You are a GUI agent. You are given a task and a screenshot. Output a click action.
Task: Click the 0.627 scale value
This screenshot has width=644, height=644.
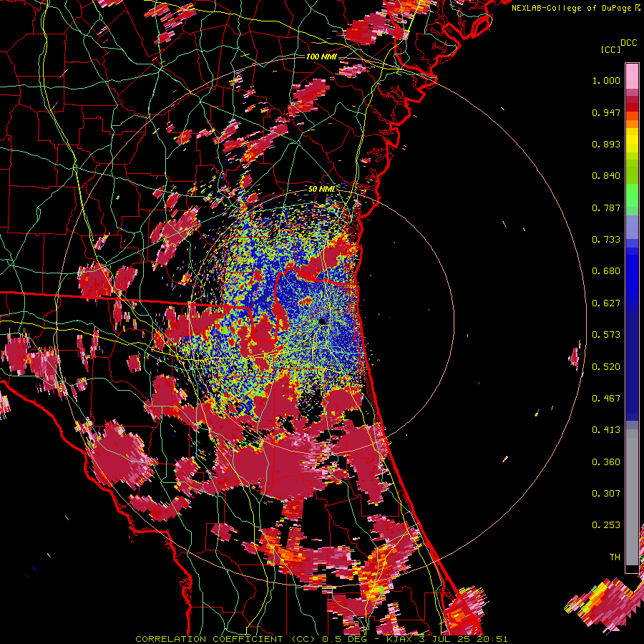(606, 303)
